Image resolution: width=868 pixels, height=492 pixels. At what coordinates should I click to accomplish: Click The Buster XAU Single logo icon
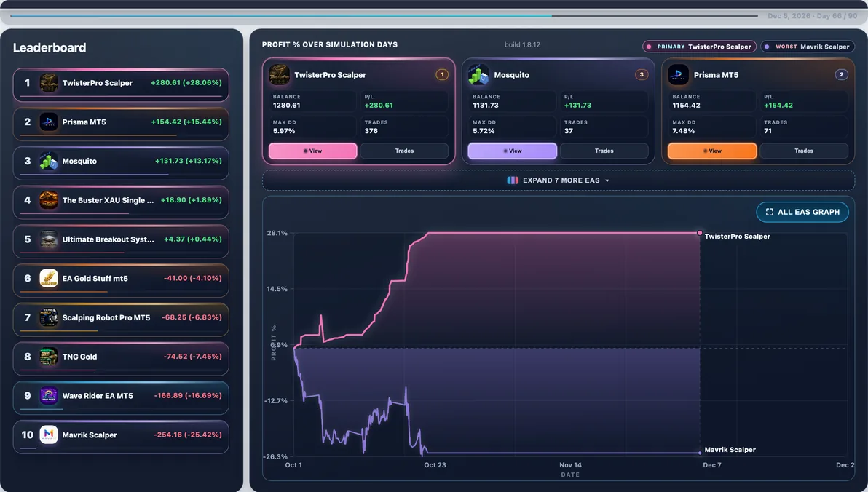(x=49, y=200)
